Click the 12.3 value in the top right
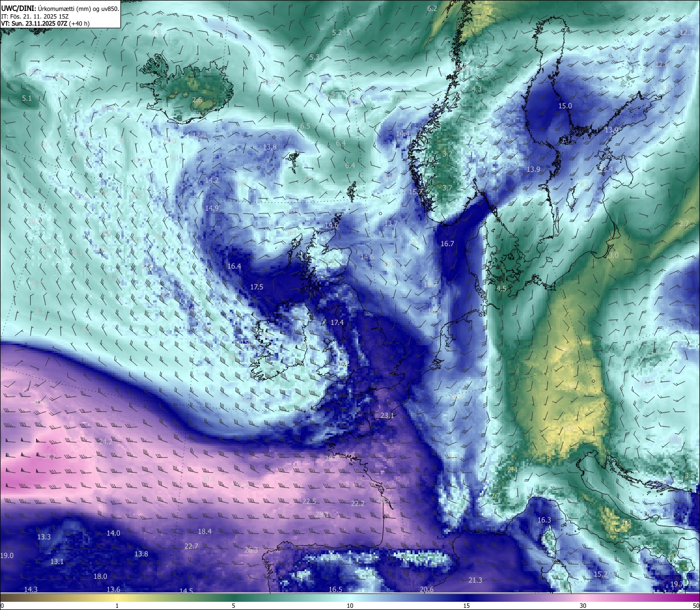 click(x=686, y=33)
